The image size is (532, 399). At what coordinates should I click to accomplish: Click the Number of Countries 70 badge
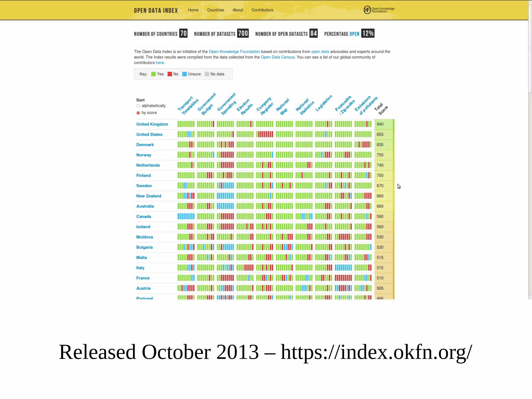click(183, 33)
